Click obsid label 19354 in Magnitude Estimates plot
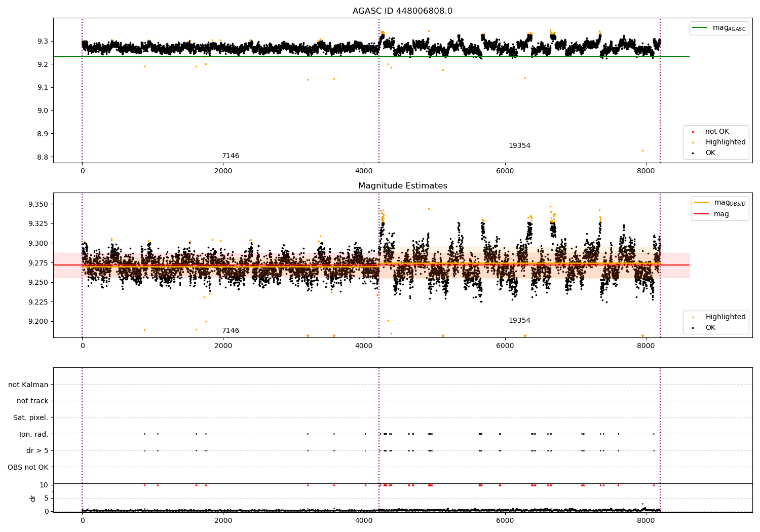760x532 pixels. tap(519, 321)
